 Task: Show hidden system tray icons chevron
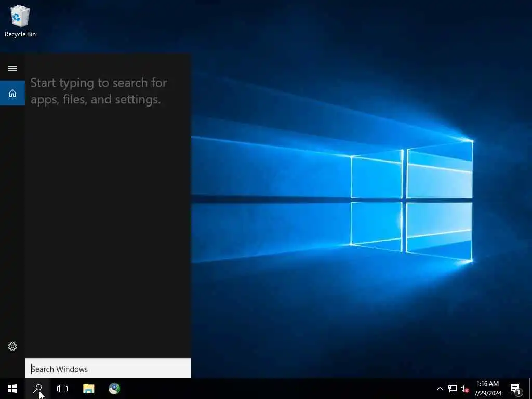pyautogui.click(x=440, y=389)
